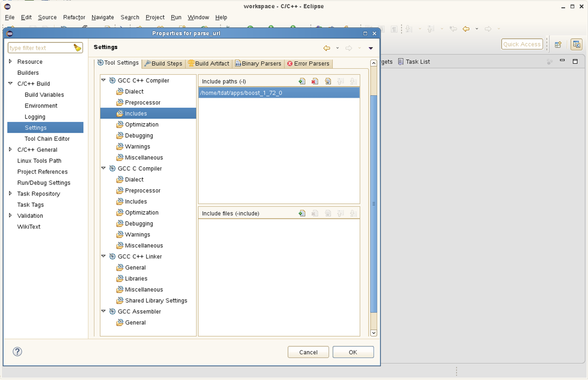Open Run/Debug Settings page
The width and height of the screenshot is (588, 380).
click(44, 182)
